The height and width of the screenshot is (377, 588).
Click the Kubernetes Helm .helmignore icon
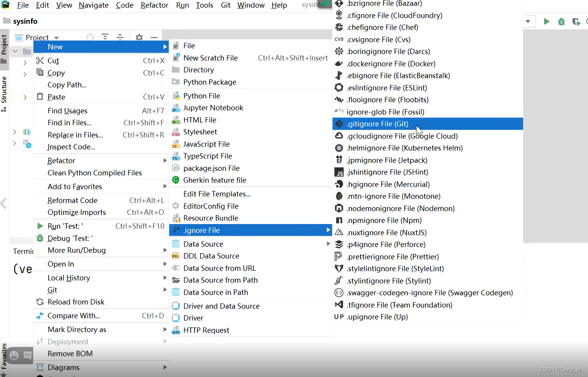click(x=339, y=148)
